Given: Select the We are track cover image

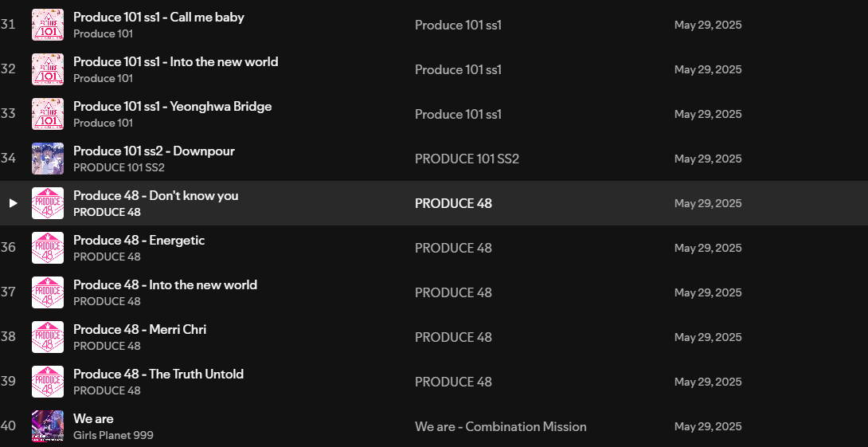Looking at the screenshot, I should coord(48,426).
